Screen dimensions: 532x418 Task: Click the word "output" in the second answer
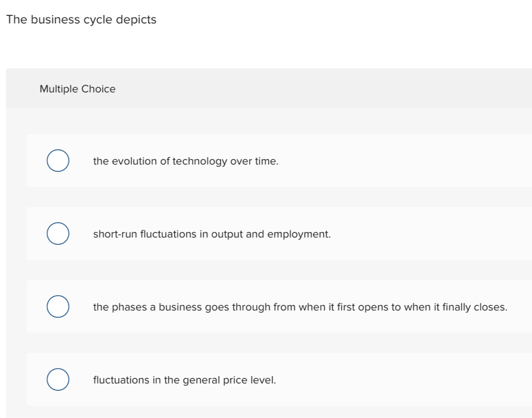pos(227,234)
